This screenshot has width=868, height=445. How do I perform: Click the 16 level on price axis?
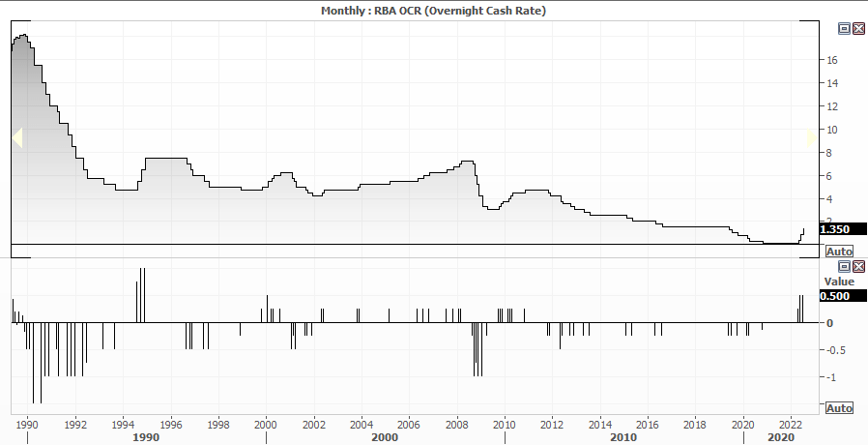[832, 60]
